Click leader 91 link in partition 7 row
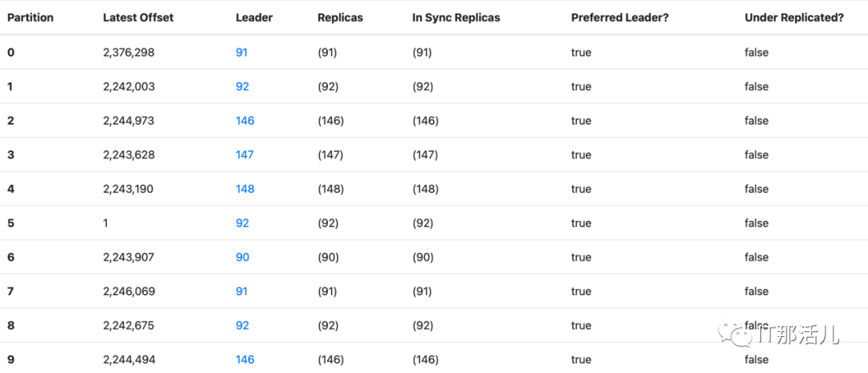The width and height of the screenshot is (868, 373). 242,292
